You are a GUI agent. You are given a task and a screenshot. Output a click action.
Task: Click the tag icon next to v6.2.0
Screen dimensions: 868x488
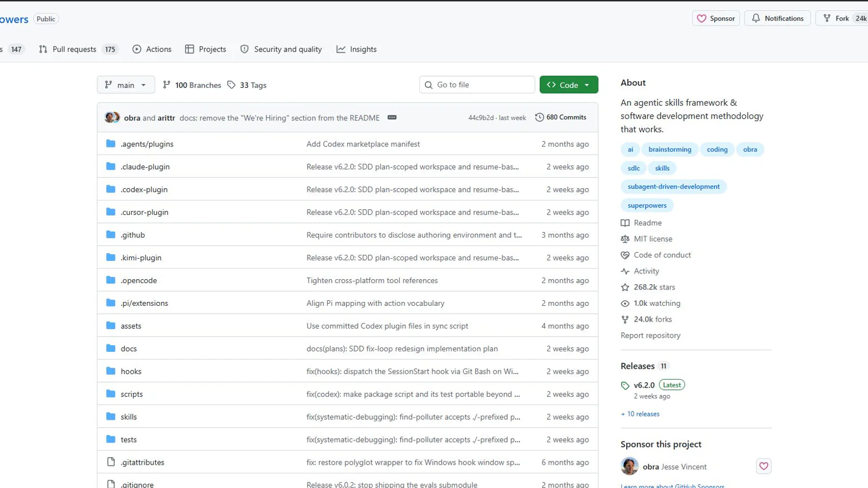click(625, 386)
